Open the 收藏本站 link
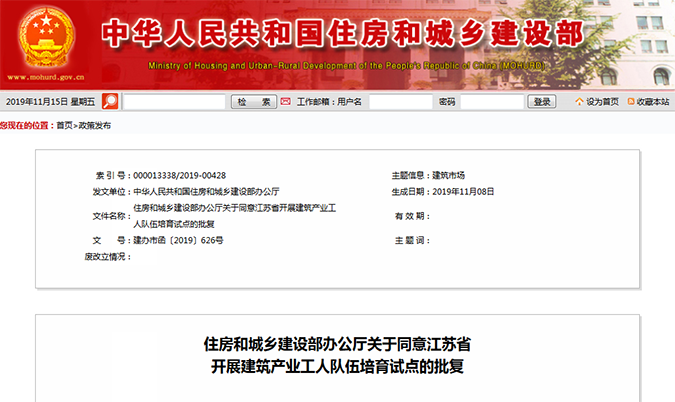This screenshot has width=675, height=402. 653,102
